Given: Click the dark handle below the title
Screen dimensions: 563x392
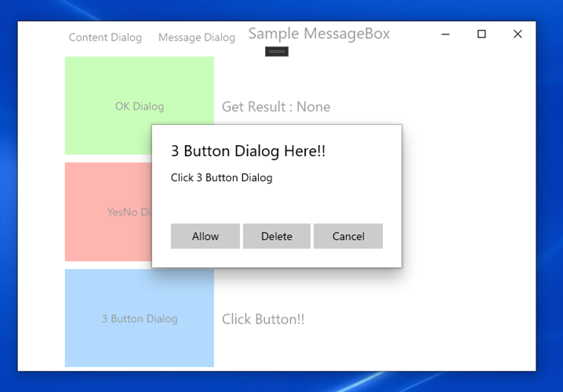Looking at the screenshot, I should point(277,52).
